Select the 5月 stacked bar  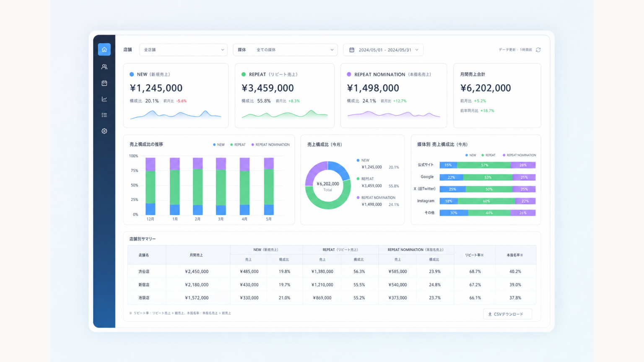pyautogui.click(x=269, y=186)
